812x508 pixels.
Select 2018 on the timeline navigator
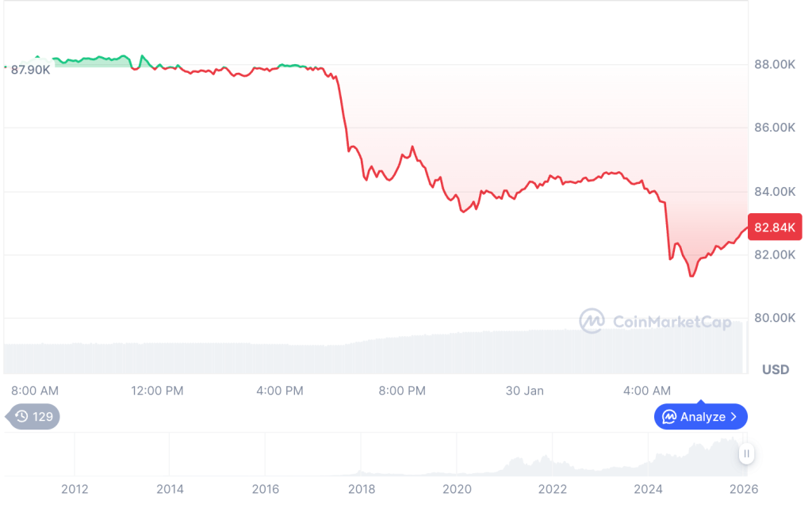[x=362, y=489]
